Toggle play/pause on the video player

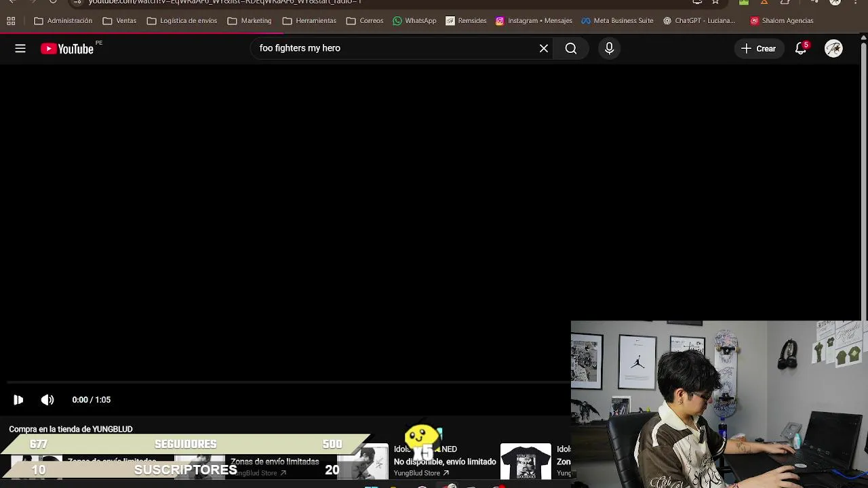(18, 400)
